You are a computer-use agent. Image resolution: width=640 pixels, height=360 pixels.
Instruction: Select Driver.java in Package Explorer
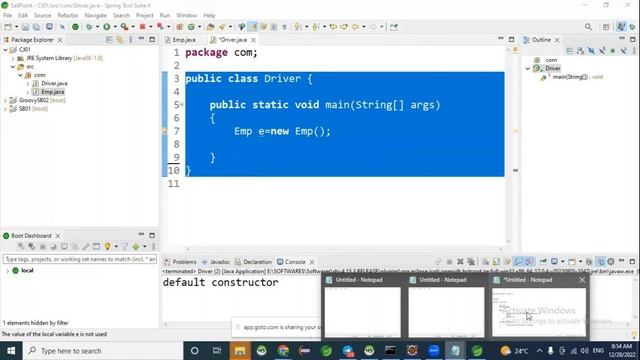coord(54,83)
